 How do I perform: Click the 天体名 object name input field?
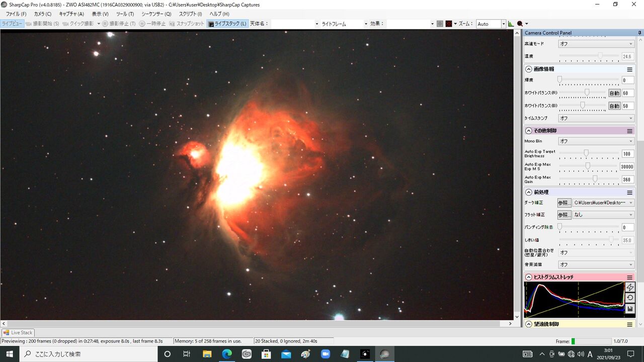[295, 24]
